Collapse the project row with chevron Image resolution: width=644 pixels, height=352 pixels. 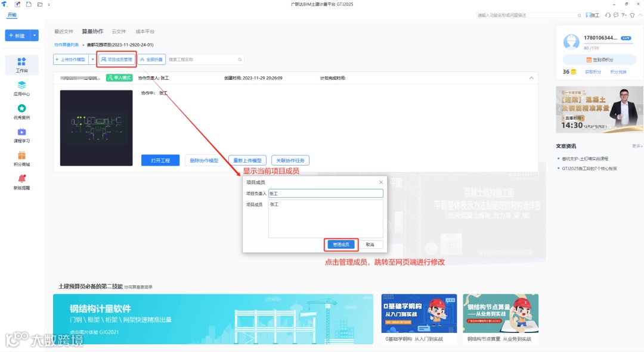(531, 78)
